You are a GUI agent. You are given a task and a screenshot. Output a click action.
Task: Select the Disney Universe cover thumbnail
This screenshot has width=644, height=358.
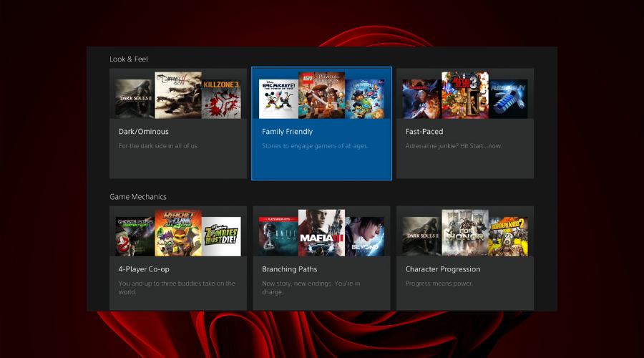(x=365, y=99)
